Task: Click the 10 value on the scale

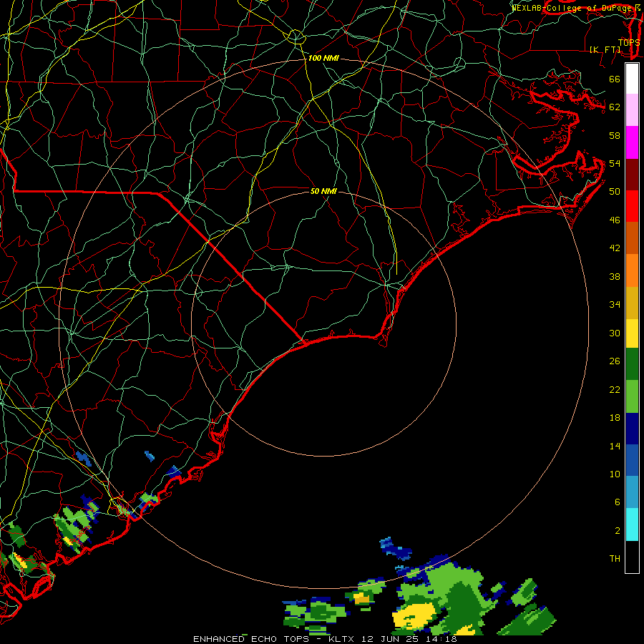Action: tap(615, 474)
